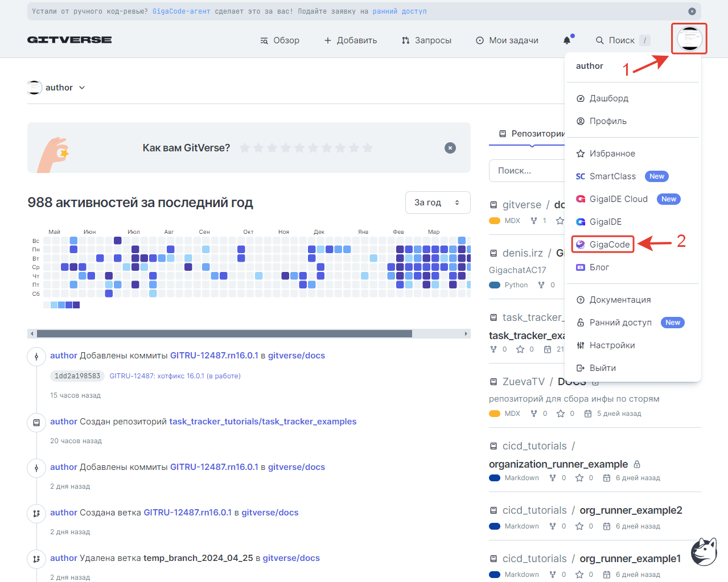This screenshot has height=582, width=728.
Task: Click the lightest blue legend swatch under heatmap
Action: coord(54,305)
